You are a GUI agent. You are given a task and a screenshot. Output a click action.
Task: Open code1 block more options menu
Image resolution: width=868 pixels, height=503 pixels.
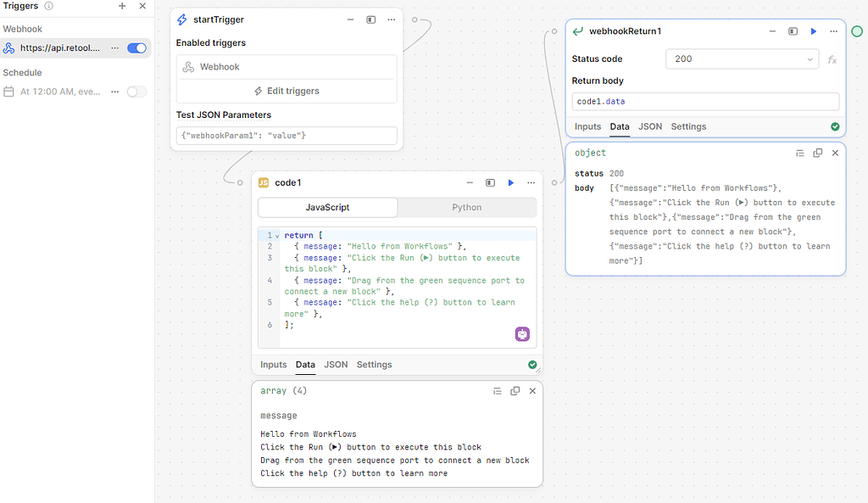[x=531, y=183]
